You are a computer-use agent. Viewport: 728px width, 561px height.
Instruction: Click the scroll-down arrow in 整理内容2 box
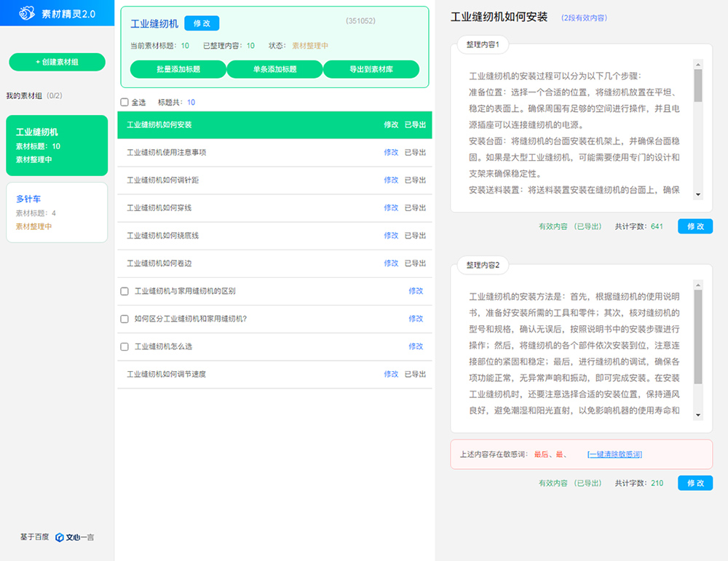pos(698,415)
